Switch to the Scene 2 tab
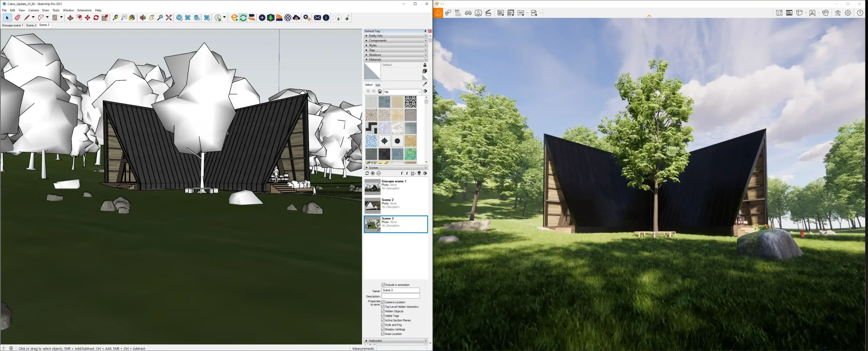This screenshot has width=868, height=351. [x=31, y=25]
